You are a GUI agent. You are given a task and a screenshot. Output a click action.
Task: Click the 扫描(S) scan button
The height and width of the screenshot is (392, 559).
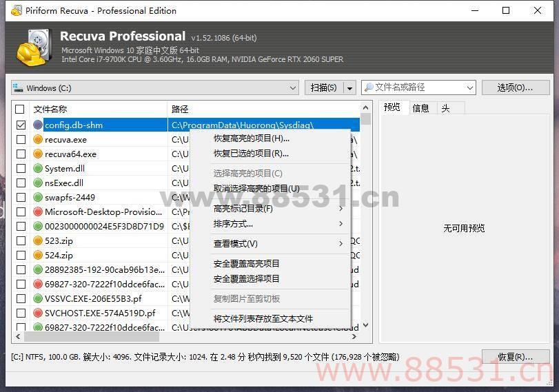(324, 87)
